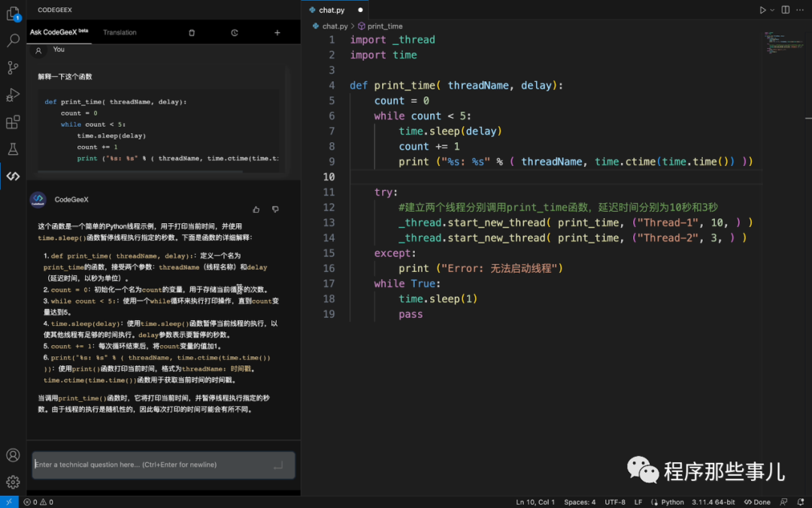Viewport: 812px width, 508px height.
Task: Clear the chat with the trash icon
Action: (x=192, y=32)
